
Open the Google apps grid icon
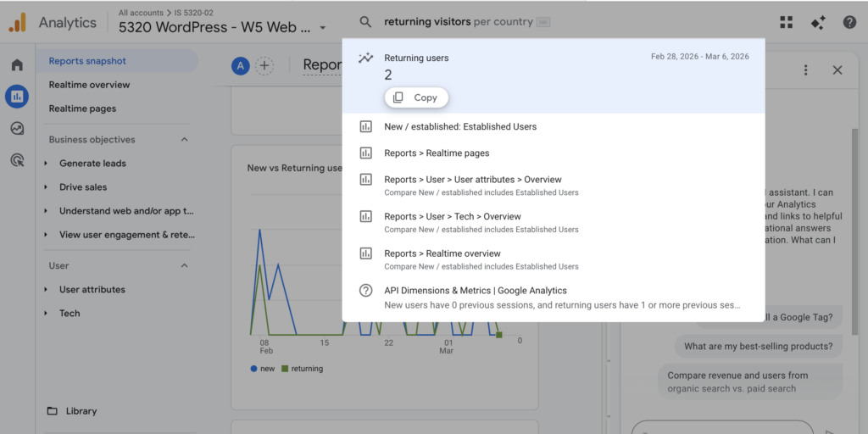[787, 23]
